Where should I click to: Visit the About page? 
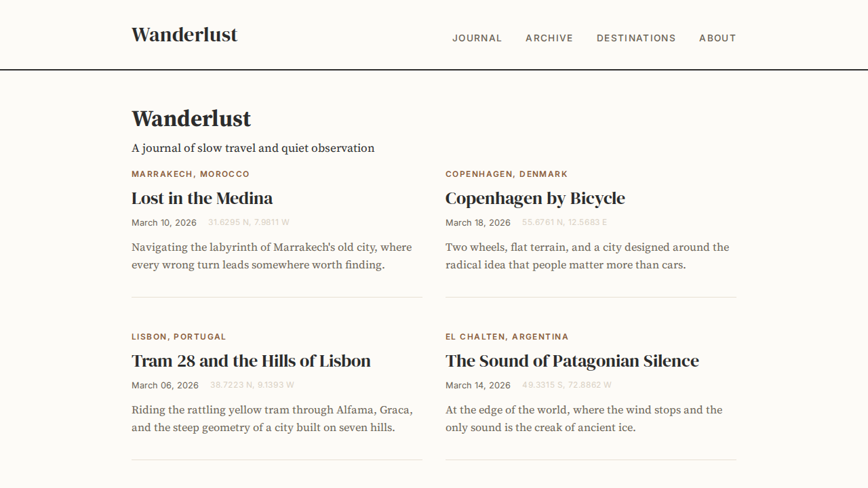(x=717, y=38)
